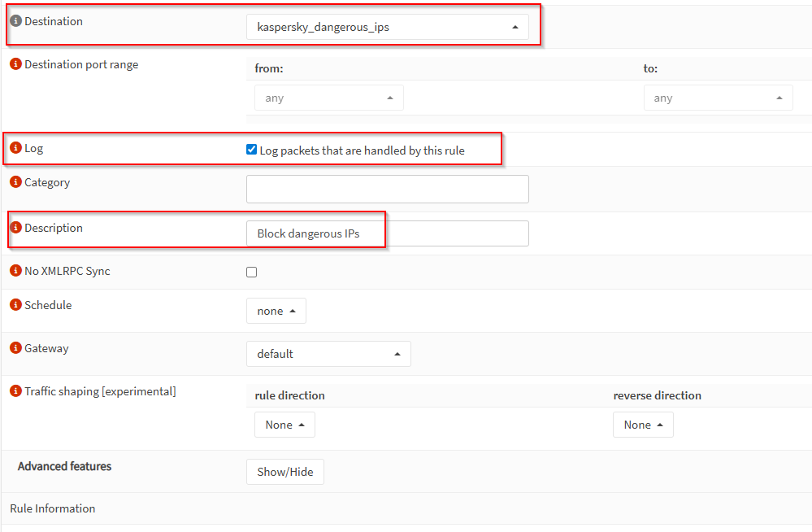Click the help icon next to Log

pyautogui.click(x=15, y=148)
